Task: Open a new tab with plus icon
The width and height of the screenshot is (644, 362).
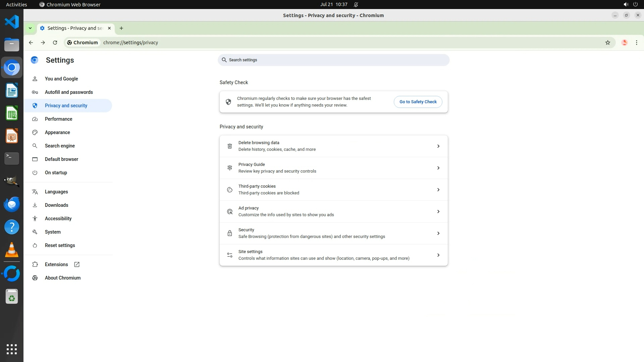Action: [x=121, y=28]
